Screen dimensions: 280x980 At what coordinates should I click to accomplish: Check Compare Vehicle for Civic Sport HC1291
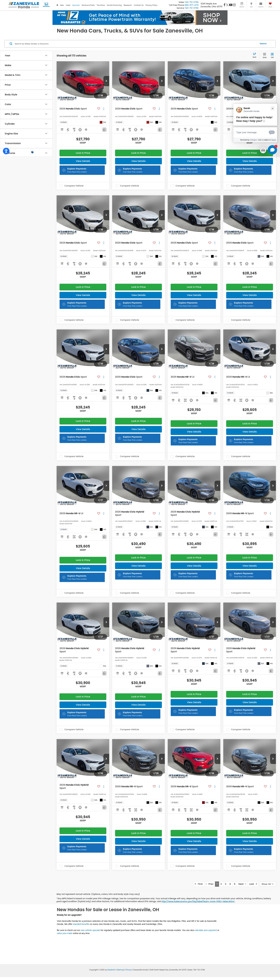click(x=117, y=186)
